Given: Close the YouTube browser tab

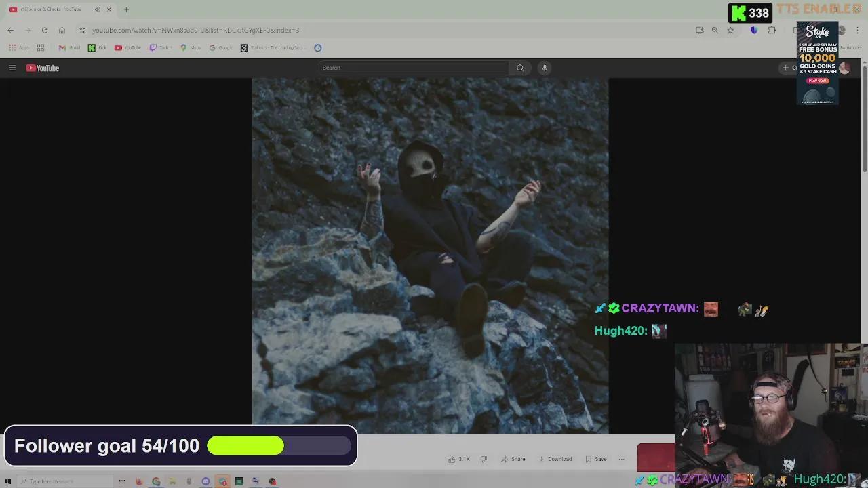Looking at the screenshot, I should [108, 9].
